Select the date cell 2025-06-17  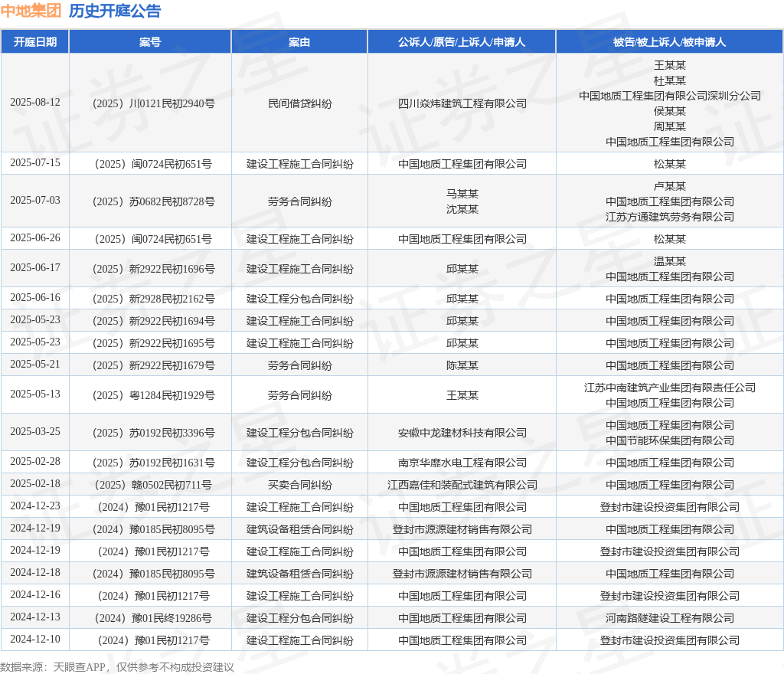coord(35,268)
